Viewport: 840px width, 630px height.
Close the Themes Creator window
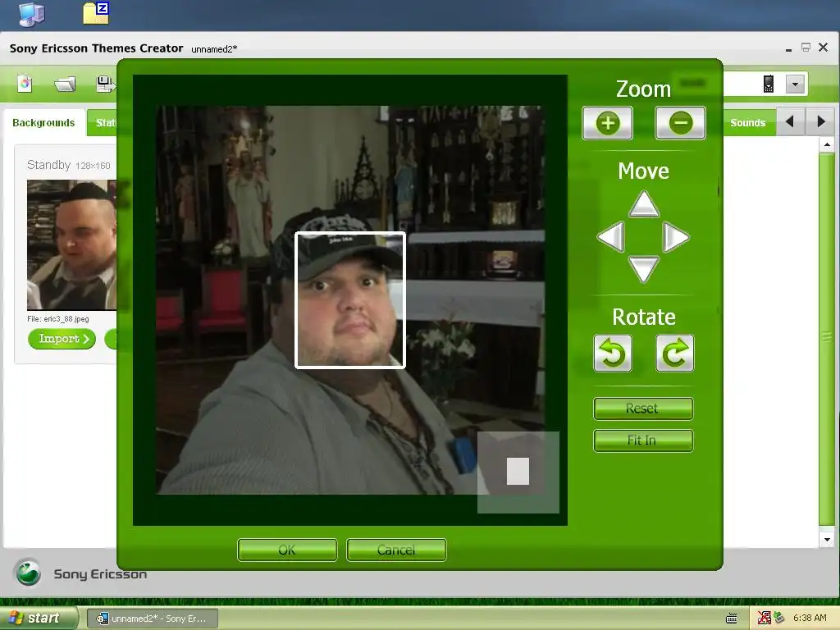824,48
